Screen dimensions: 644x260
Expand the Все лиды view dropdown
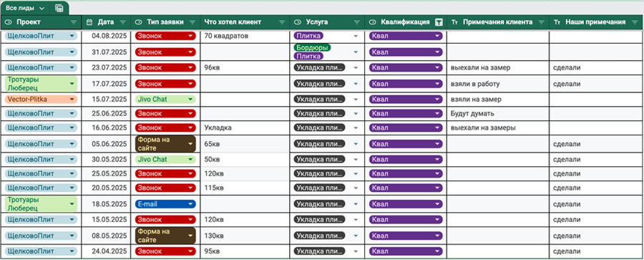click(x=42, y=9)
